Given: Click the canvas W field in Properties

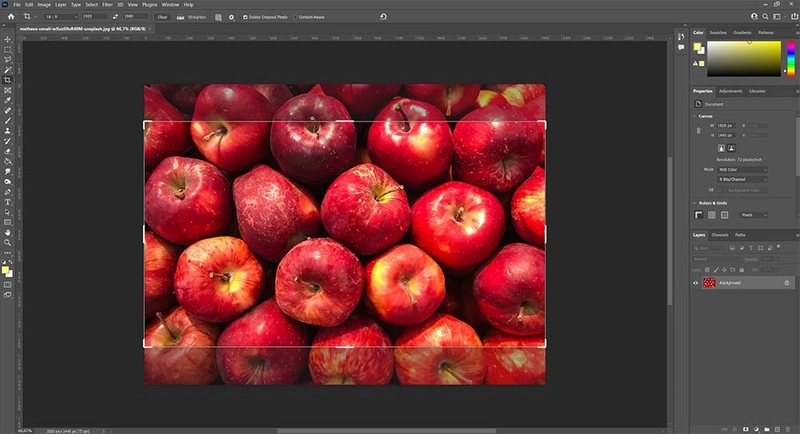Looking at the screenshot, I should [x=726, y=125].
